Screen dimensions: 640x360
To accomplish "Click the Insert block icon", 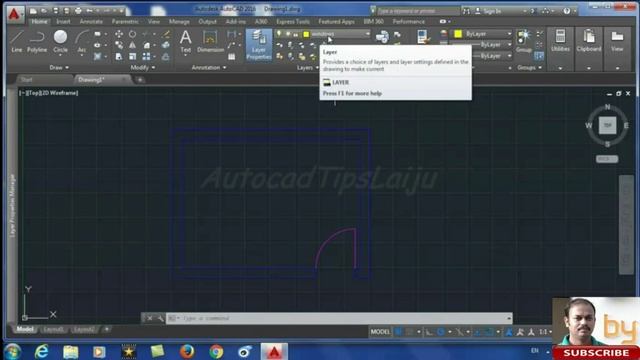I will coord(382,37).
